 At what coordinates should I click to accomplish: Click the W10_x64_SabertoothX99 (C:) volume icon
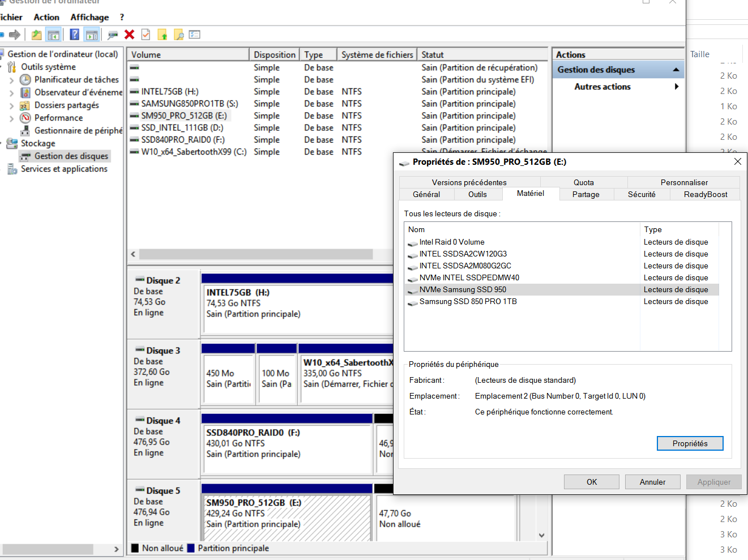click(134, 152)
